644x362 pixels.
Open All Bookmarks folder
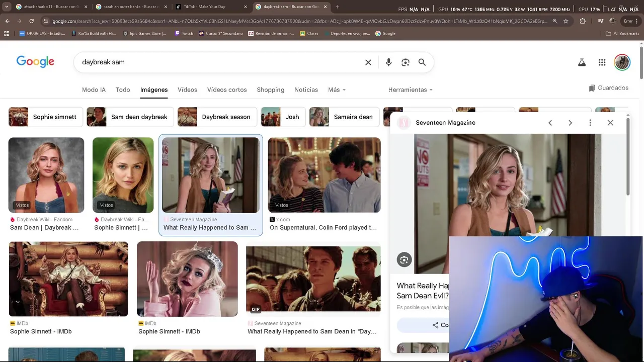click(622, 34)
